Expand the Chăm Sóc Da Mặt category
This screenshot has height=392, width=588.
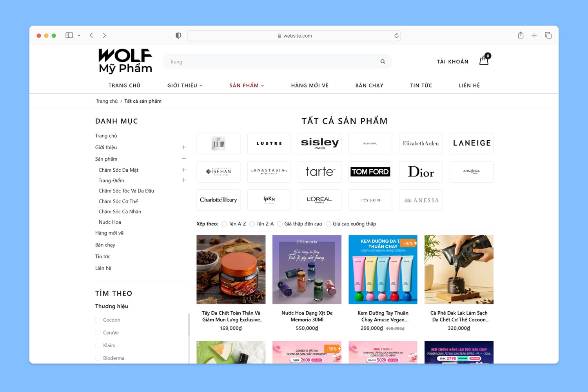point(183,170)
